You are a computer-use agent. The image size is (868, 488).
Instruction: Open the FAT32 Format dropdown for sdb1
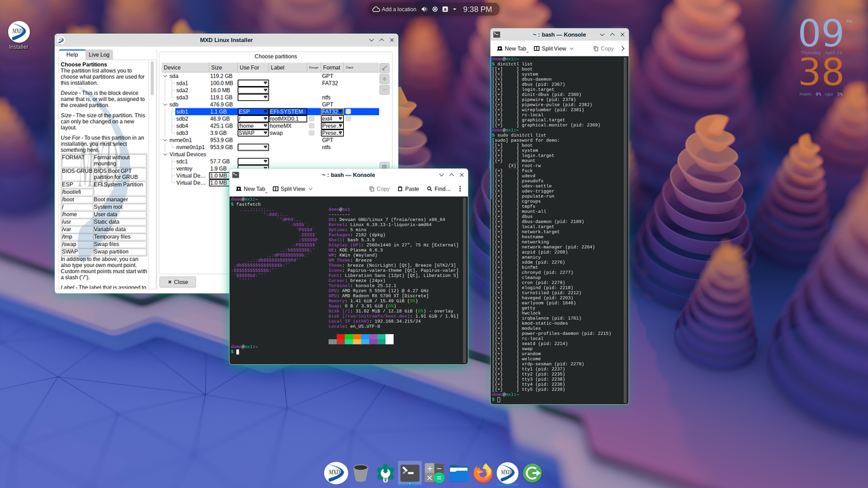click(332, 112)
